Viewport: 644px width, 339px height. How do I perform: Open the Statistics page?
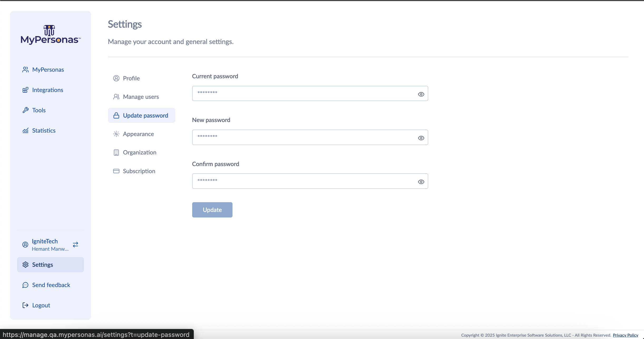point(44,130)
